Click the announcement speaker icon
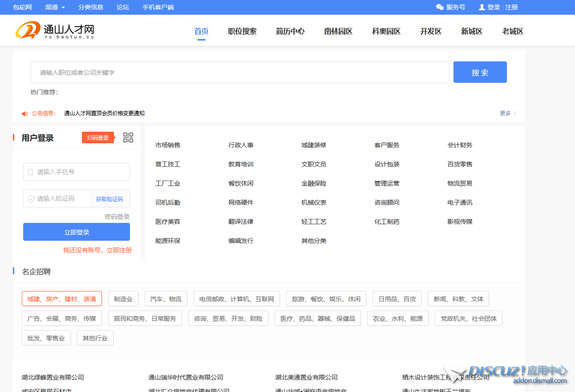 click(x=25, y=113)
